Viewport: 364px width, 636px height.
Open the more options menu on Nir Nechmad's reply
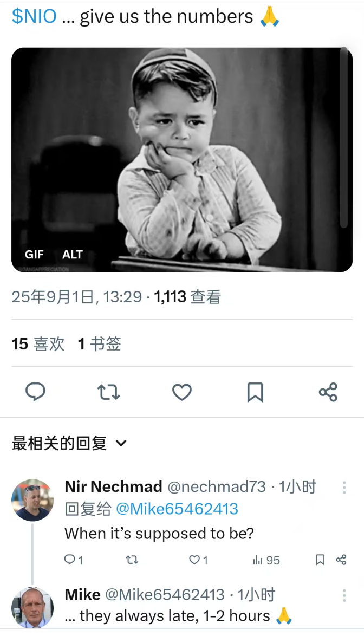pyautogui.click(x=344, y=487)
